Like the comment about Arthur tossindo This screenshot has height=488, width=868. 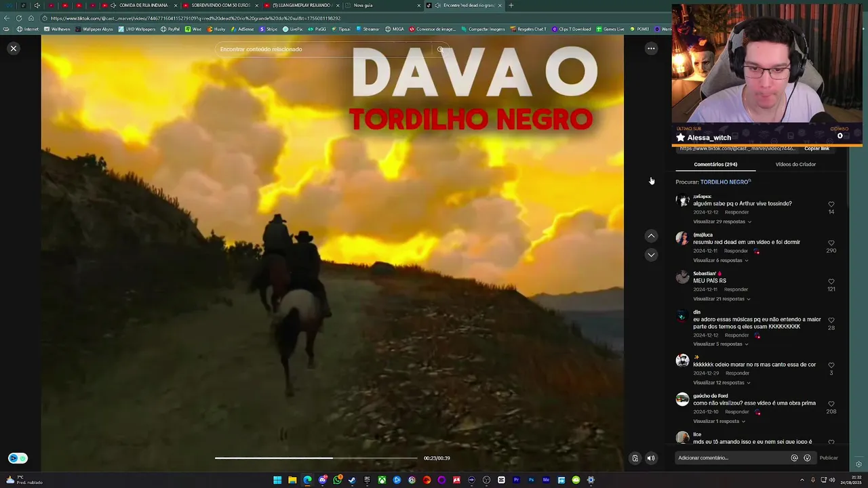831,204
